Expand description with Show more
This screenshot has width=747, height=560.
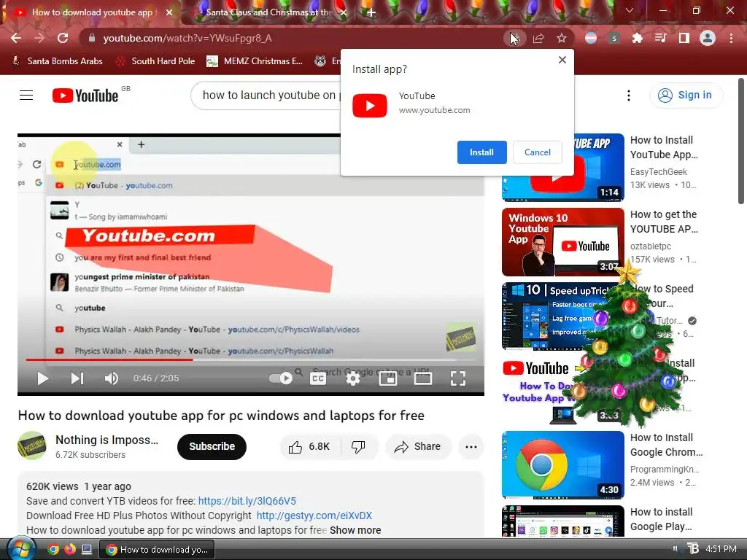[x=355, y=531]
